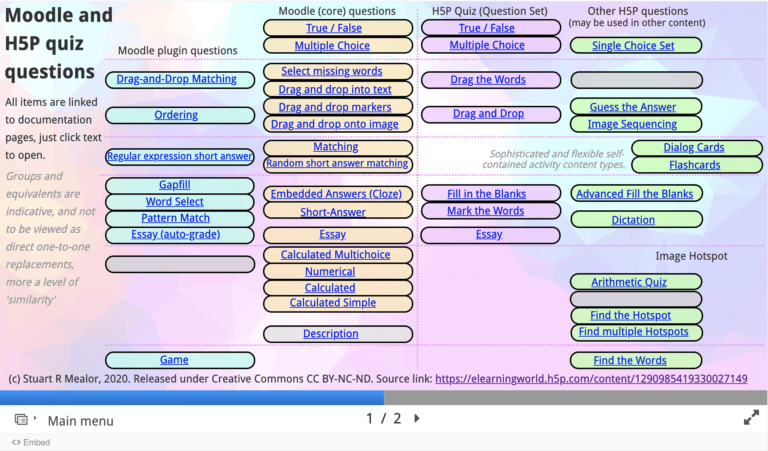Open the elearningworld.h5p.com source link

pyautogui.click(x=591, y=379)
